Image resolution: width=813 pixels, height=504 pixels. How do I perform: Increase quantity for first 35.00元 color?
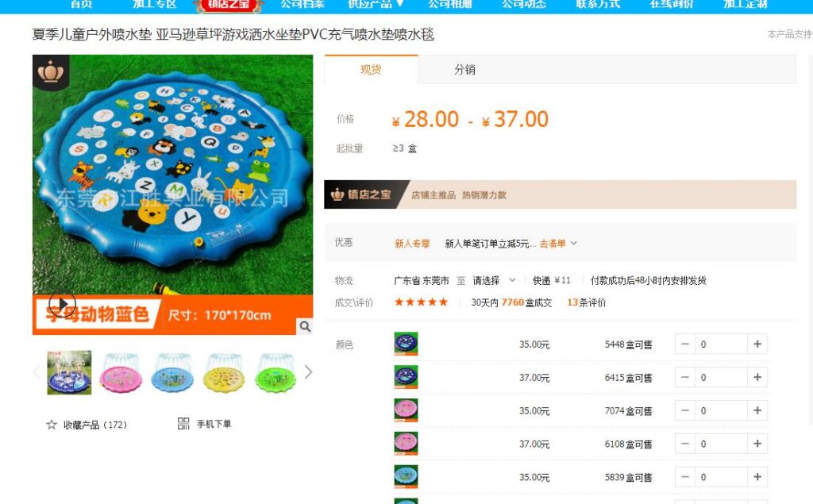click(x=757, y=344)
